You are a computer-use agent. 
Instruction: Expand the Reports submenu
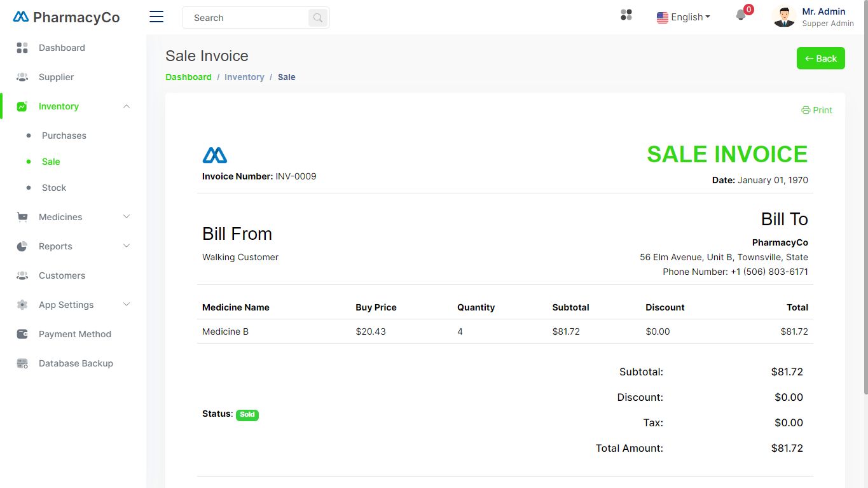(127, 246)
